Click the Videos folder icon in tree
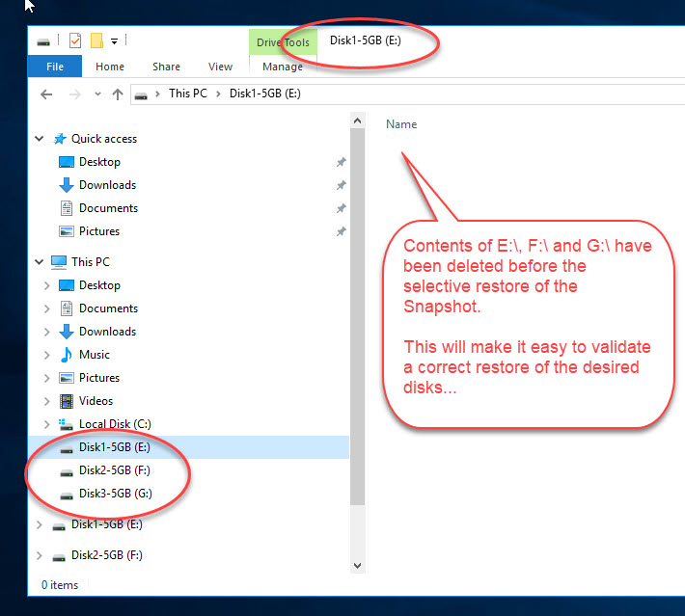Screen dimensions: 685x616 click(x=67, y=401)
